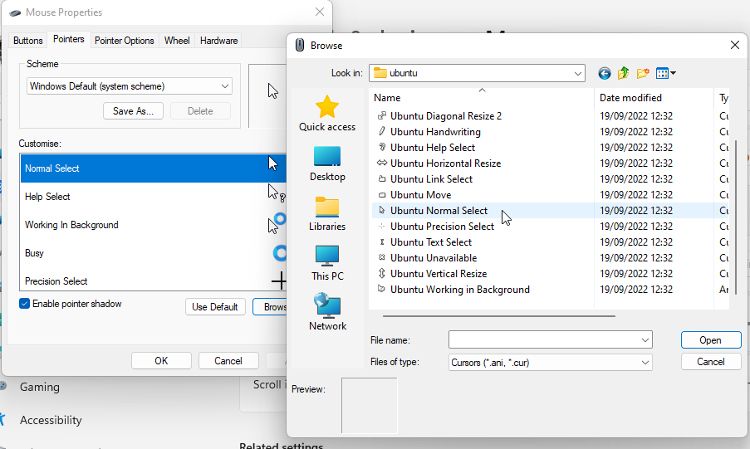Select Ubuntu Text Select cursor file
This screenshot has height=449, width=750.
click(431, 242)
